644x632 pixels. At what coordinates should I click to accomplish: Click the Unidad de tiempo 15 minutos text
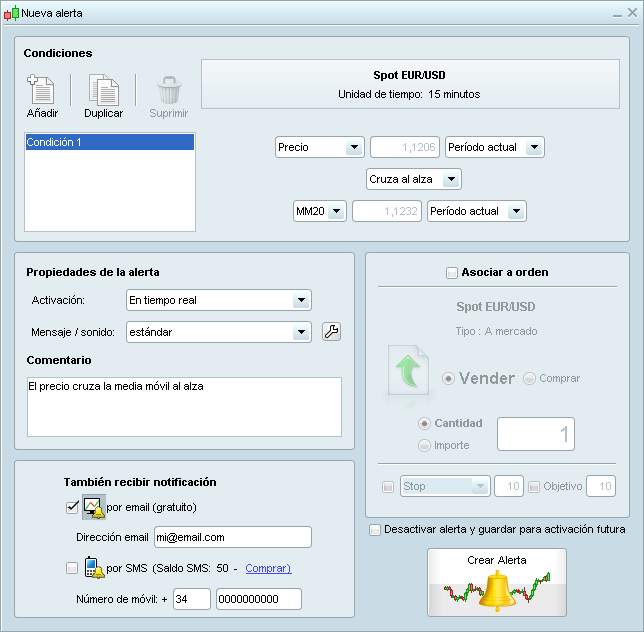click(409, 94)
